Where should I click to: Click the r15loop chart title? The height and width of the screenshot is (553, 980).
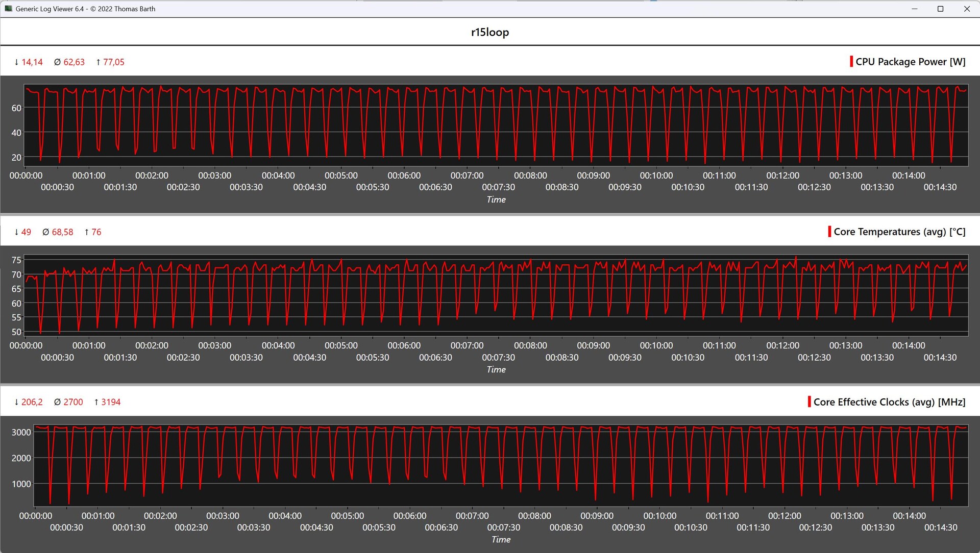point(489,32)
